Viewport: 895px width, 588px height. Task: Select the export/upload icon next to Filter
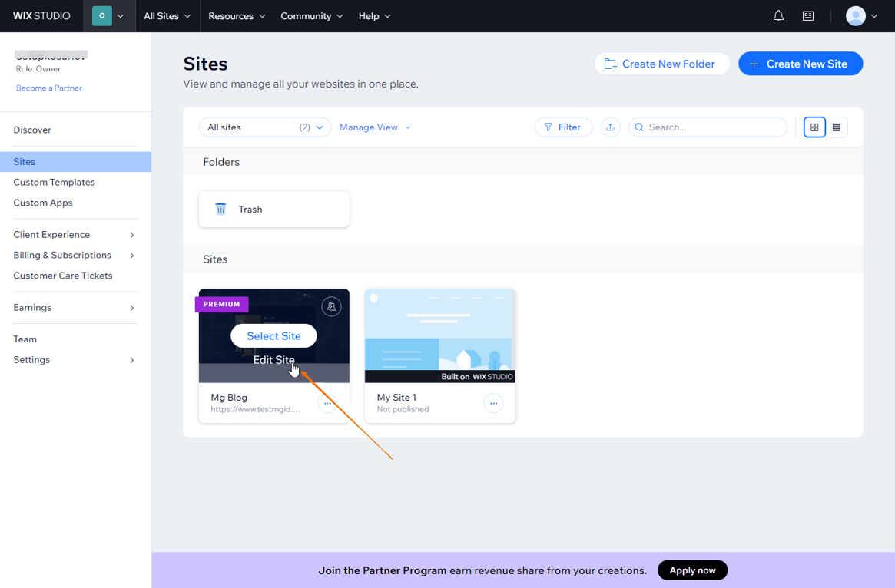[x=610, y=127]
